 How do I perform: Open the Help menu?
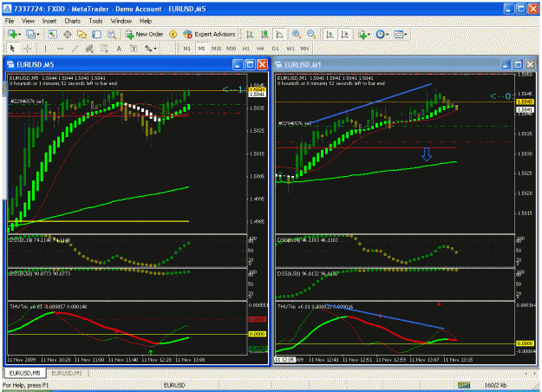point(146,21)
